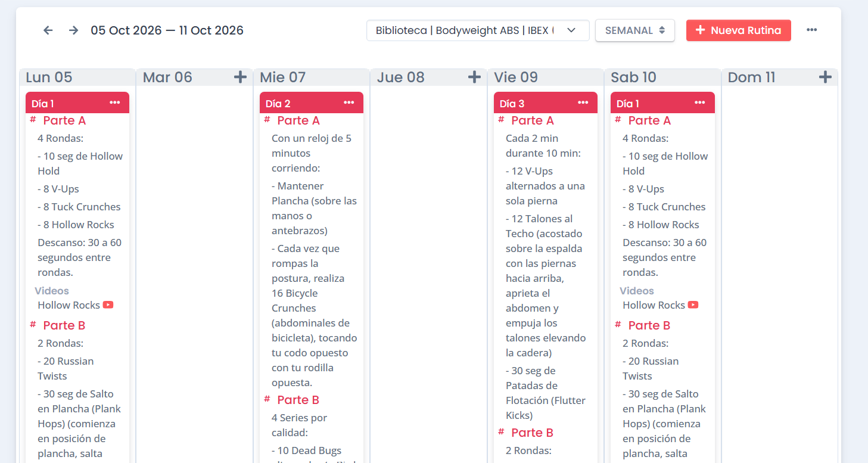Select the Parte B heading on Mie 07
Viewport: 868px width, 463px height.
click(298, 400)
